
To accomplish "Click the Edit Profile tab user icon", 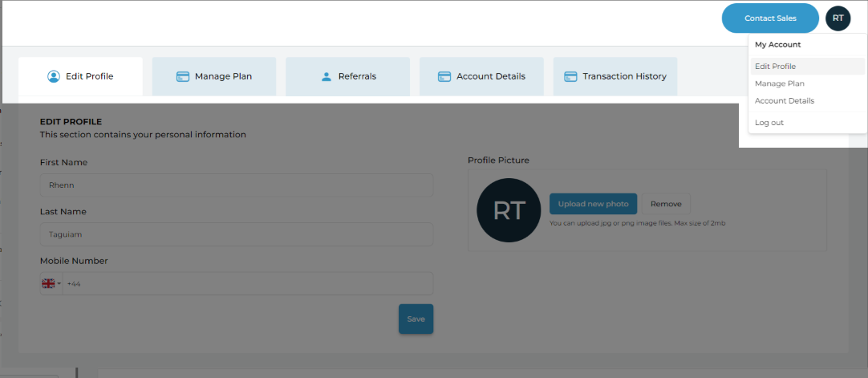I will (x=54, y=76).
